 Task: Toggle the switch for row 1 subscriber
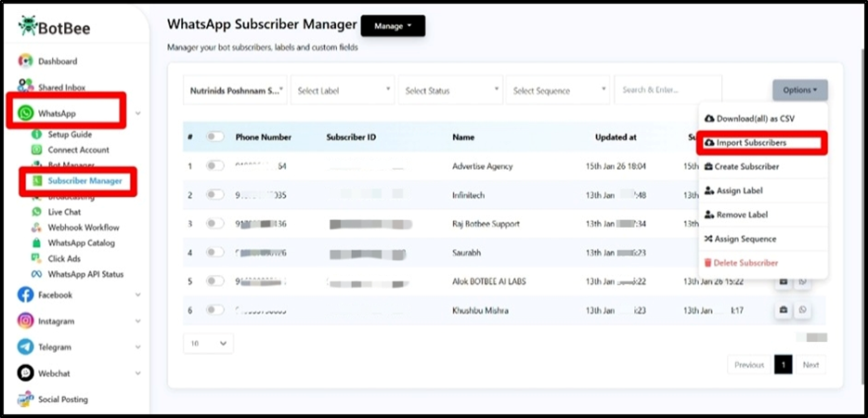point(215,166)
